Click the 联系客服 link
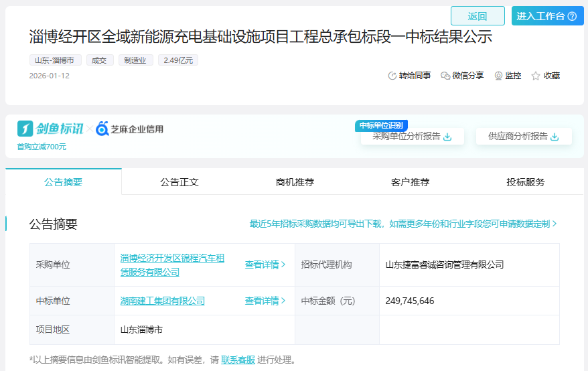The width and height of the screenshot is (588, 371). (238, 360)
